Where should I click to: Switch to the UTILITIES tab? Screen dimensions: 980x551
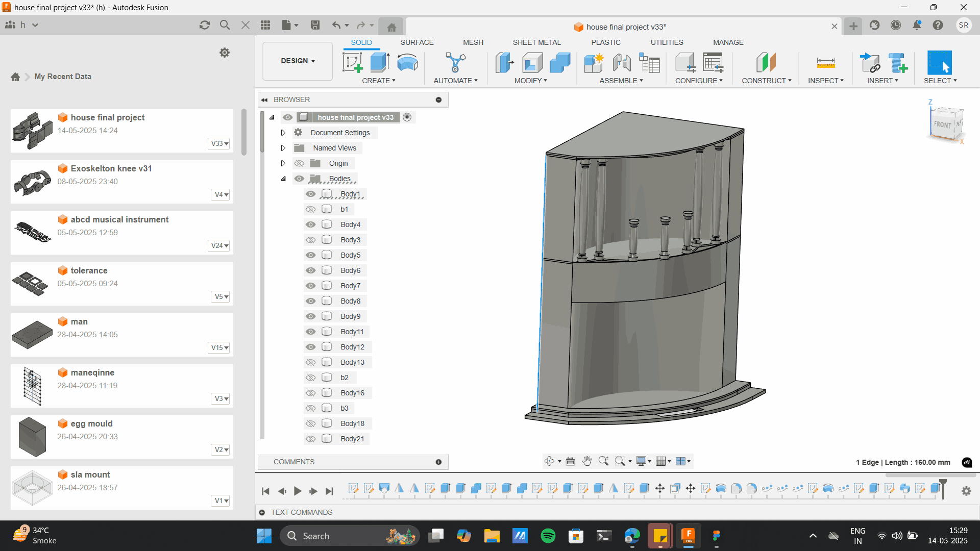pos(667,42)
